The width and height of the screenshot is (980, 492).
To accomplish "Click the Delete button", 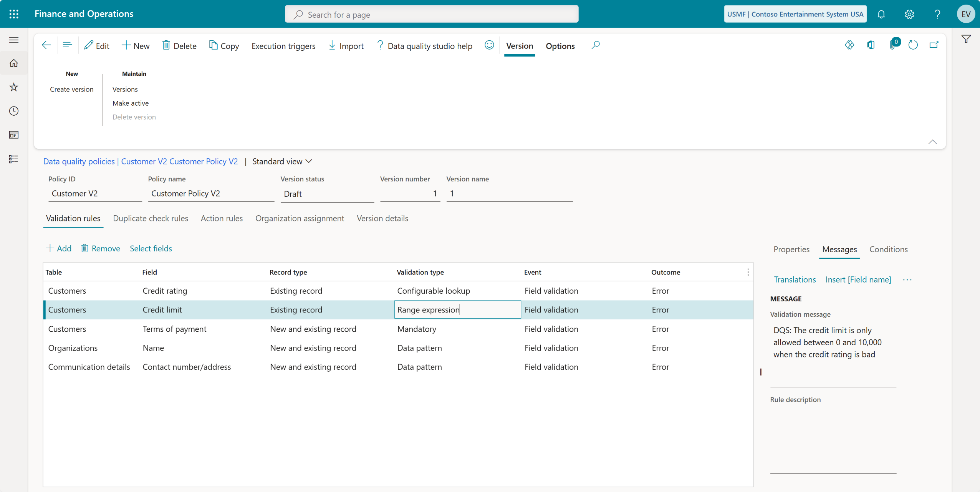I will 179,46.
